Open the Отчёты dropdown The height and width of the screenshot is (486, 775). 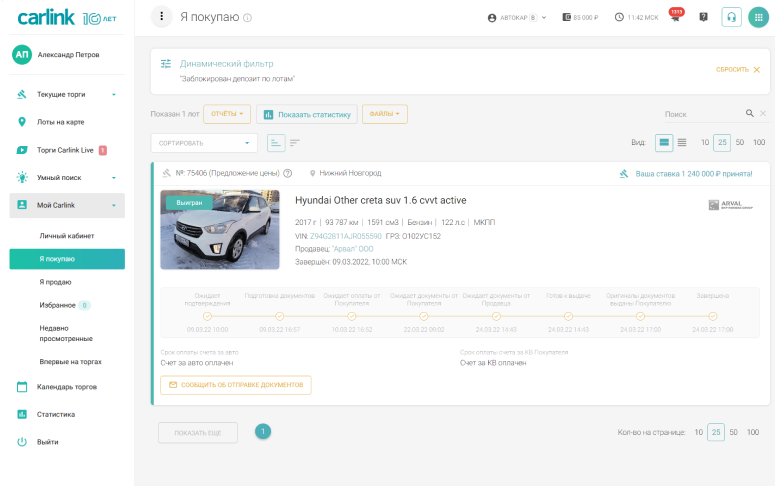click(226, 114)
